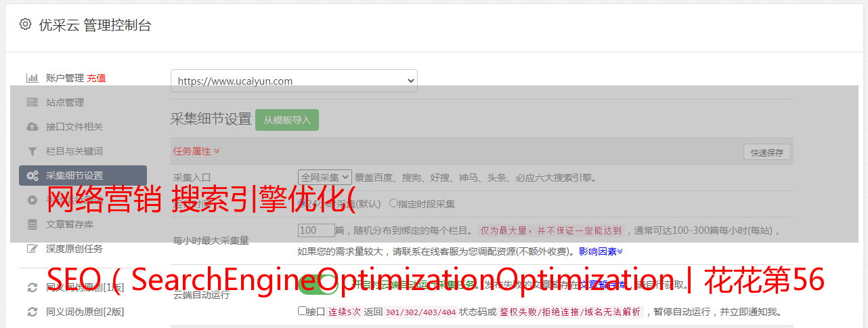Click the 从模板导入 button
The height and width of the screenshot is (328, 868).
tap(287, 120)
